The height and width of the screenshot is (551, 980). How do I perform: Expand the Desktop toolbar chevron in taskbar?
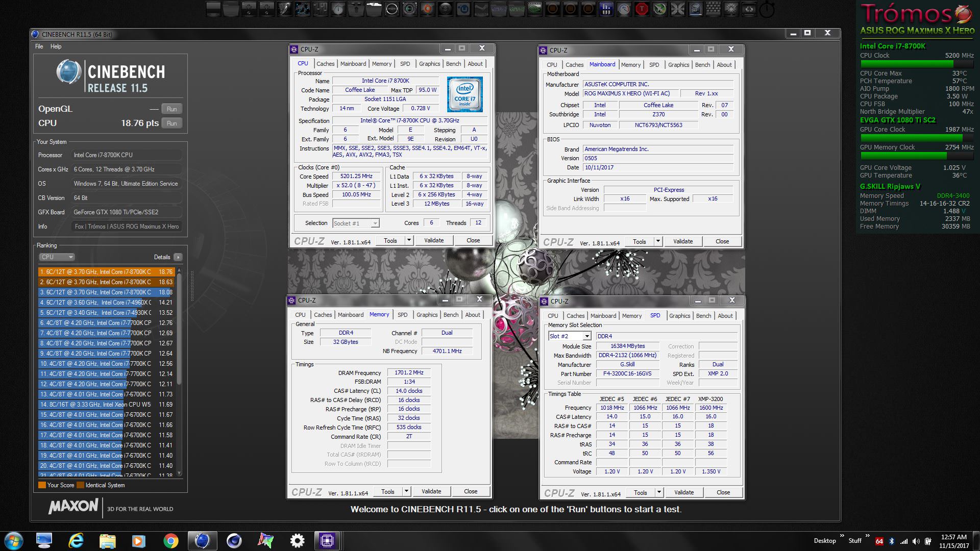click(x=842, y=536)
